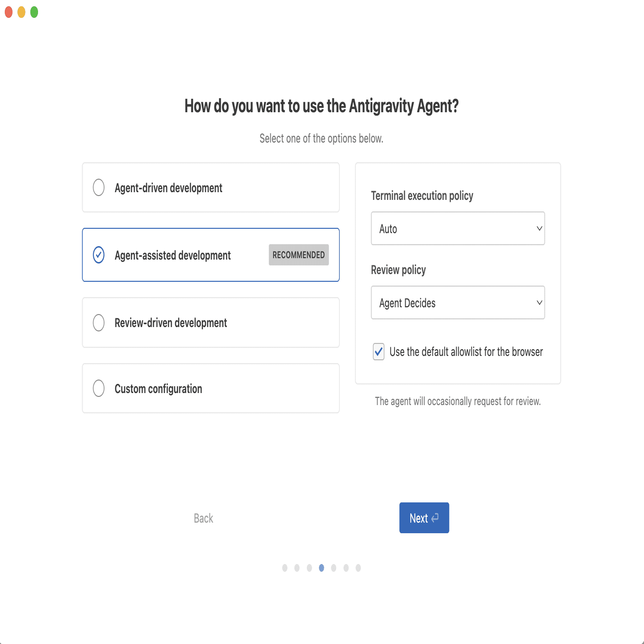Jump to the second step dot
The width and height of the screenshot is (644, 644).
[x=297, y=568]
